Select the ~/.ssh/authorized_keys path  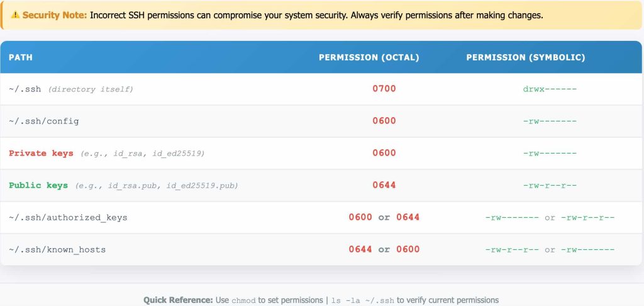(68, 217)
